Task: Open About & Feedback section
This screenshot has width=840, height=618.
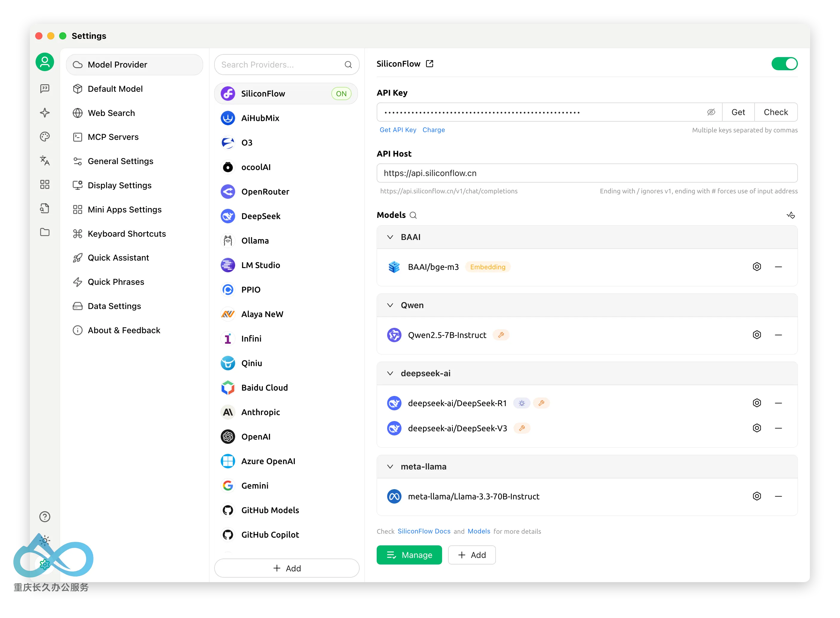Action: coord(135,330)
